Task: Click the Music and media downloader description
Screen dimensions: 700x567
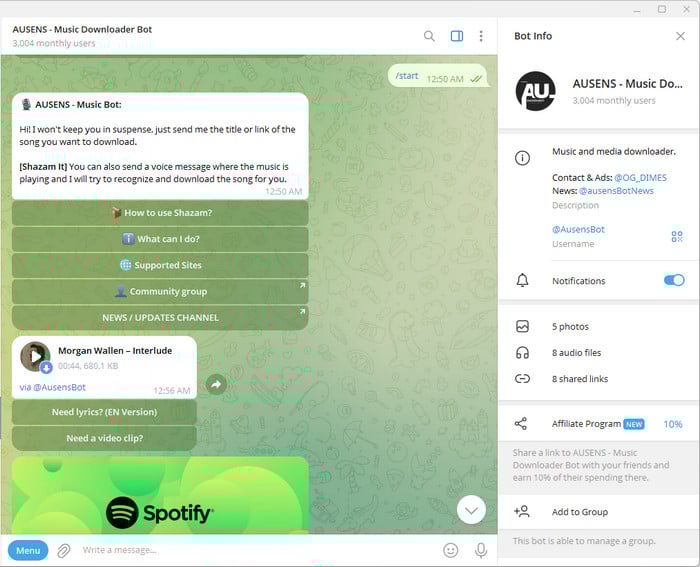Action: (x=614, y=152)
